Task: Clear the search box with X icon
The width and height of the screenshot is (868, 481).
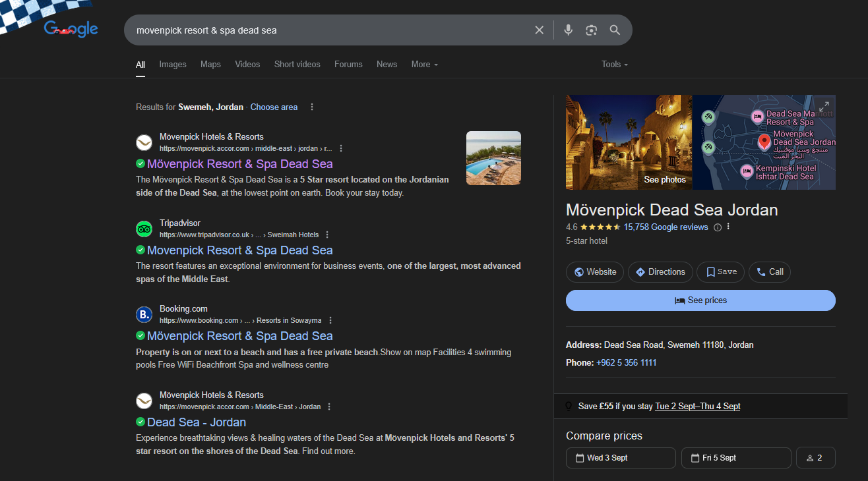Action: [x=539, y=30]
